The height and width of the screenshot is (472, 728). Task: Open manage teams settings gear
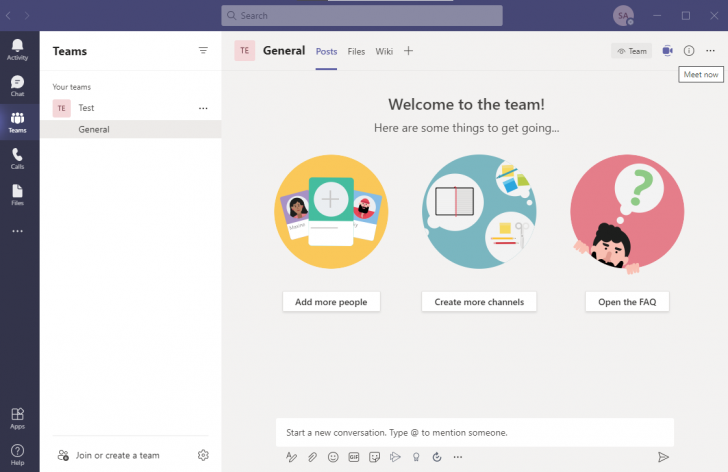203,455
